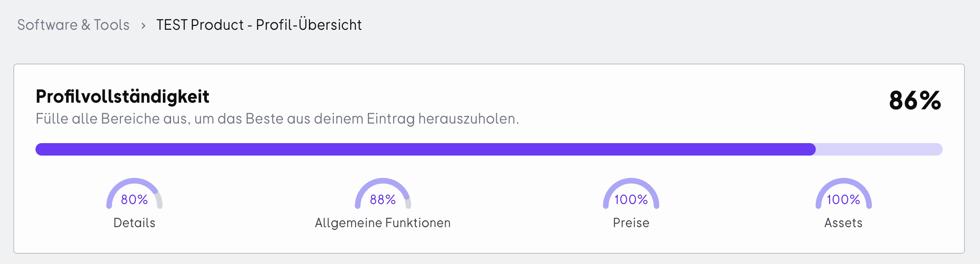
Task: Select the 88% gauge value
Action: 383,200
